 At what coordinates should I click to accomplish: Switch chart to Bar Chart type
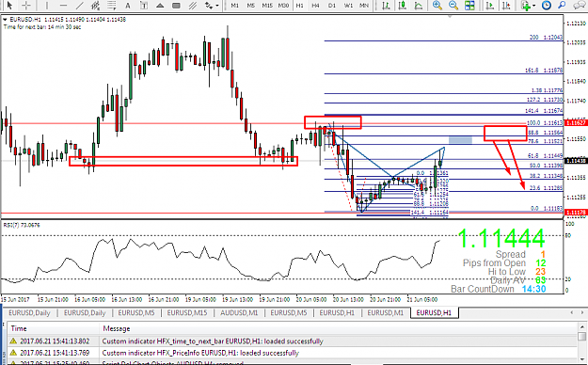[386, 6]
